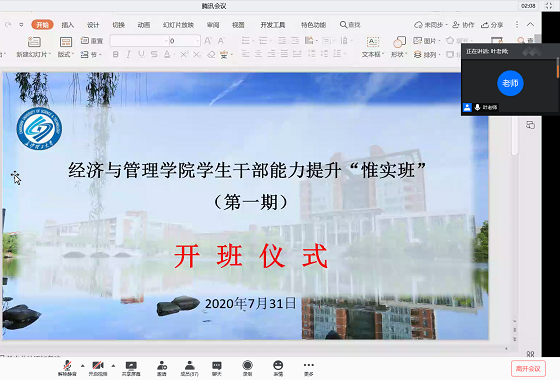Turn on video camera in meeting toolbar
Image resolution: width=560 pixels, height=380 pixels.
98,368
